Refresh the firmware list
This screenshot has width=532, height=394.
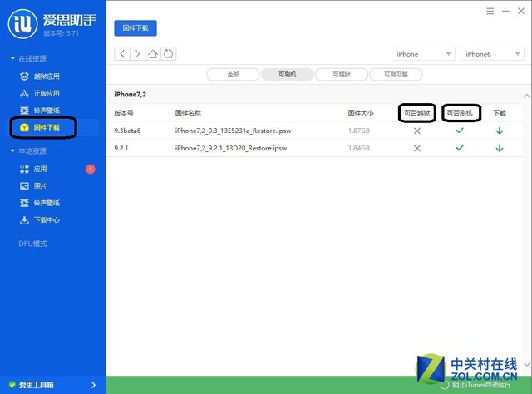[x=168, y=54]
